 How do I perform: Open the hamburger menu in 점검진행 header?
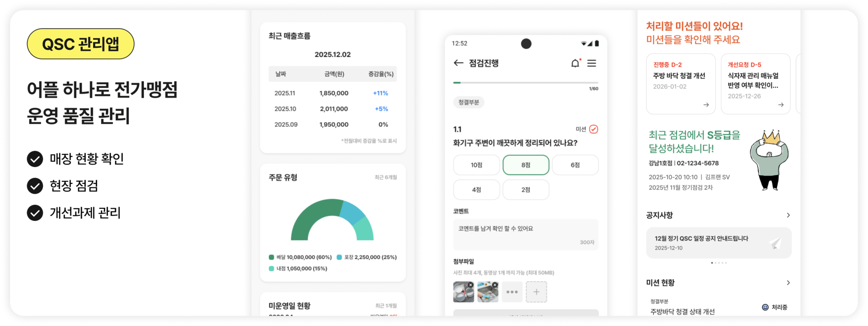pos(592,63)
